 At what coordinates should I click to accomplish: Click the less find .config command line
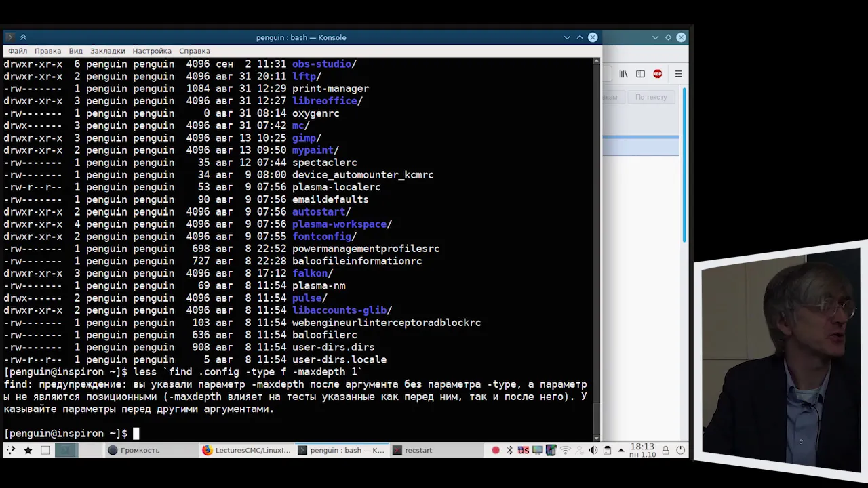(248, 372)
